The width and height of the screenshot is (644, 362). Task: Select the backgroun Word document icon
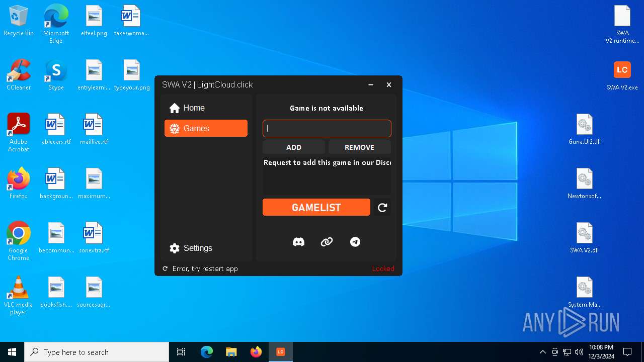[x=56, y=184]
